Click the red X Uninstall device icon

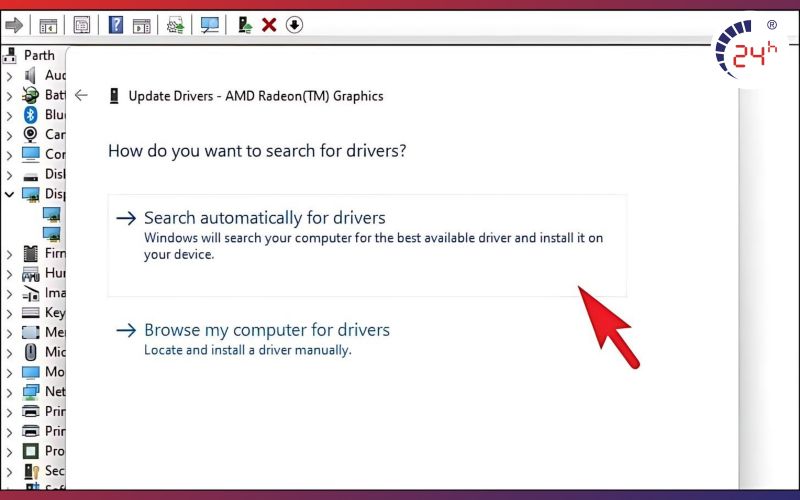coord(269,24)
